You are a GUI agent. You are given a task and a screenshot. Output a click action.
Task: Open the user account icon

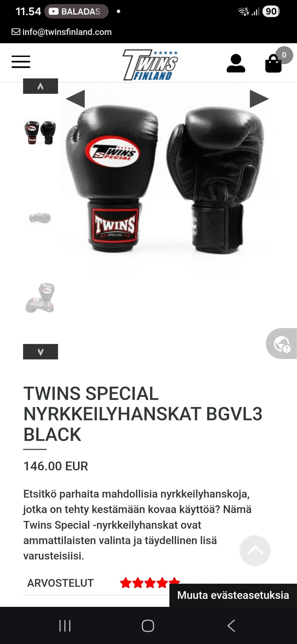click(x=236, y=63)
